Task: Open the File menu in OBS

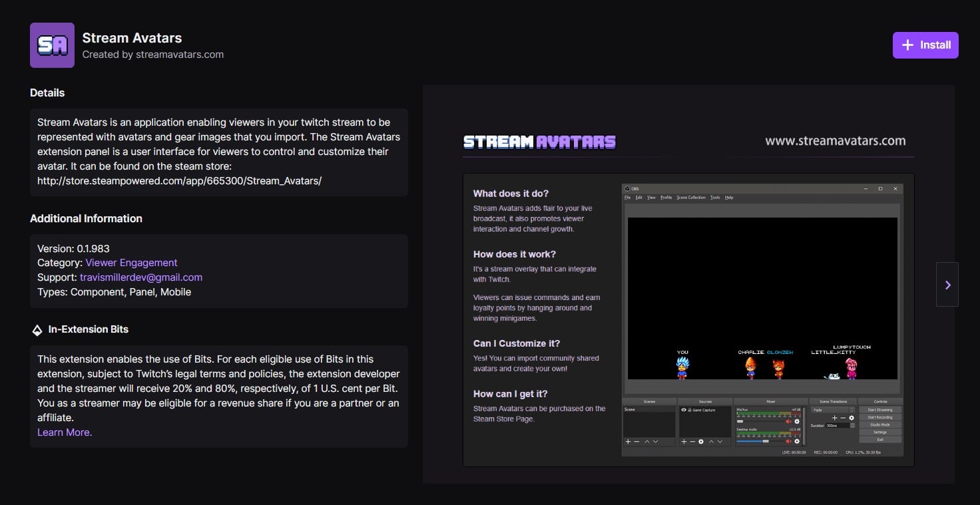Action: 626,197
